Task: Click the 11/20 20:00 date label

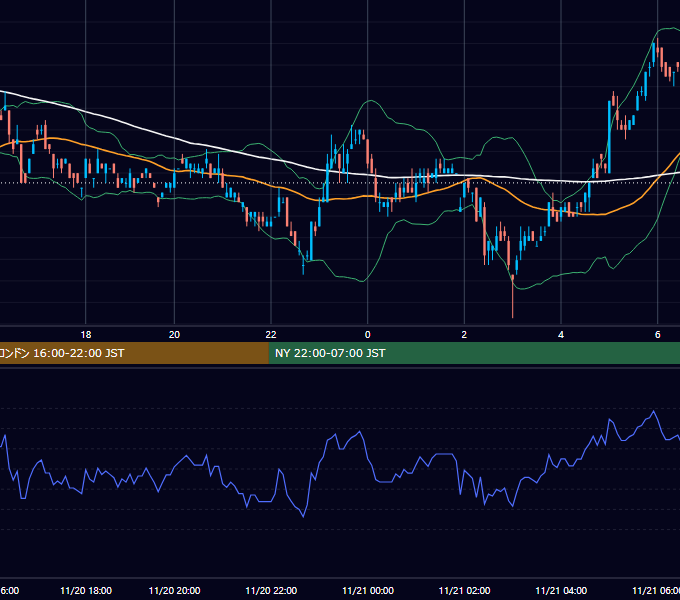Action: coord(174,590)
